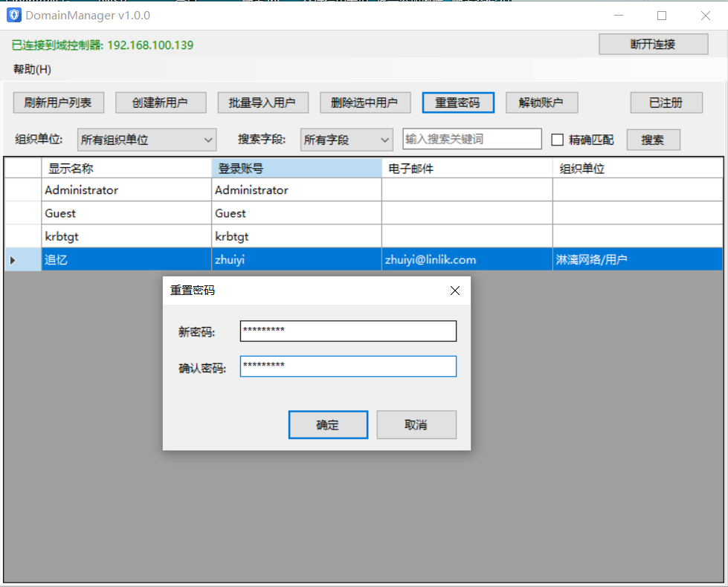The image size is (728, 587).
Task: Focus the 输入搜索关键词 search box
Action: [x=471, y=139]
